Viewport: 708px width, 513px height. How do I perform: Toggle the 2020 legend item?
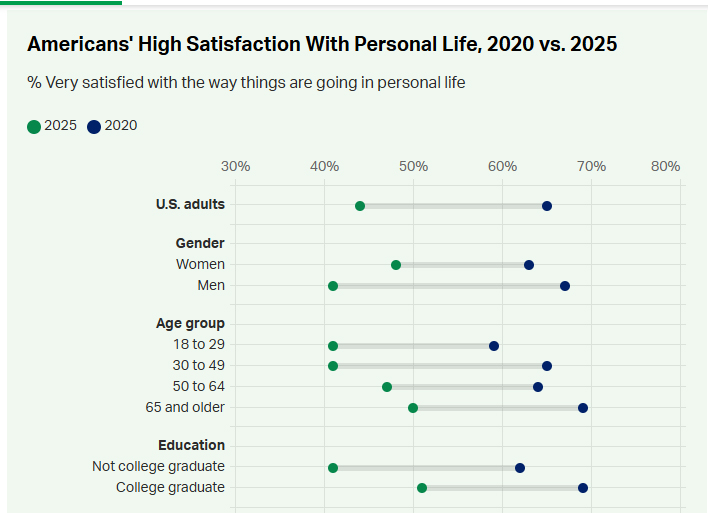[x=120, y=126]
